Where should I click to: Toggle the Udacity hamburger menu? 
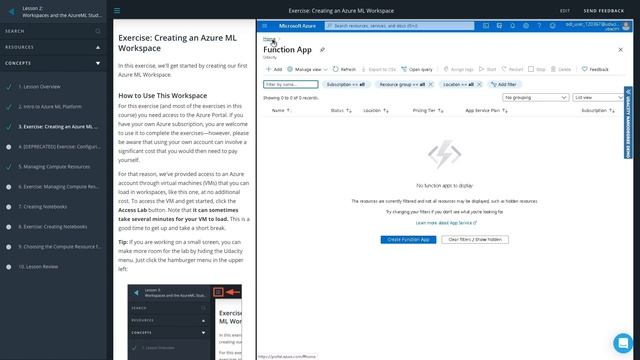117,11
